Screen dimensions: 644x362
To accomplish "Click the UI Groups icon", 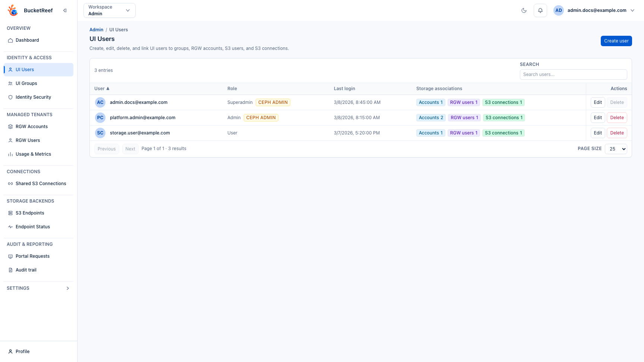I will 10,83.
